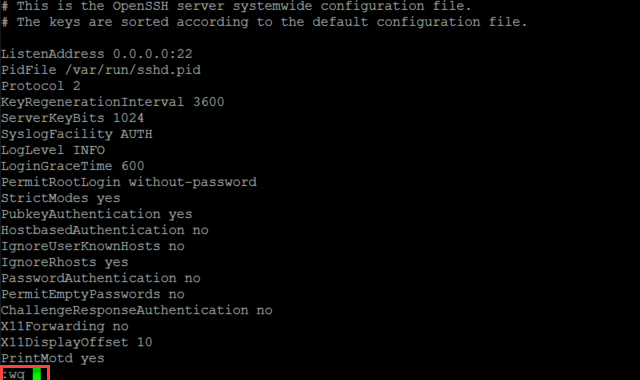Place cursor on LogLevel INFO
Viewport: 640px width, 380px height.
[x=53, y=150]
